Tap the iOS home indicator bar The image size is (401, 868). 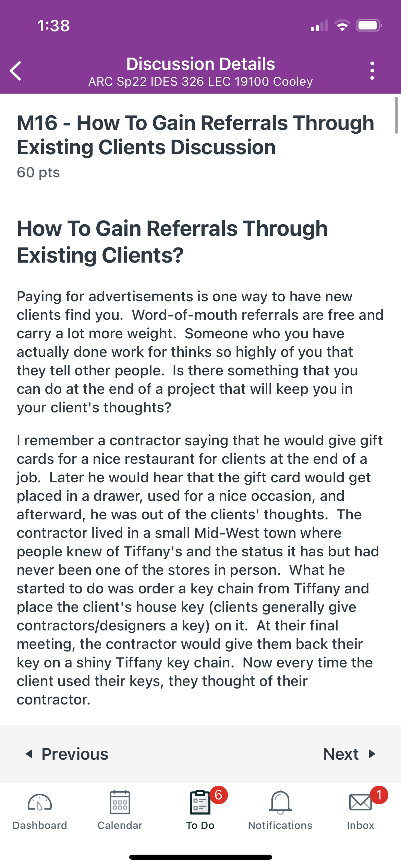[x=200, y=857]
